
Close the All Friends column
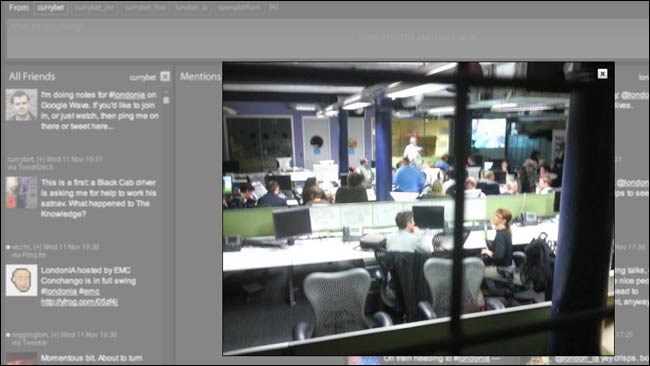[165, 76]
